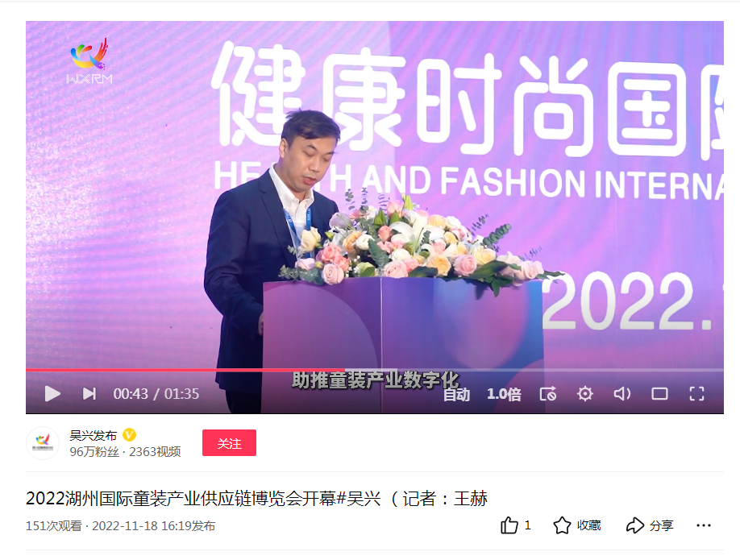Screen dimensions: 740x560
Task: Enter fullscreen mode
Action: pos(696,394)
